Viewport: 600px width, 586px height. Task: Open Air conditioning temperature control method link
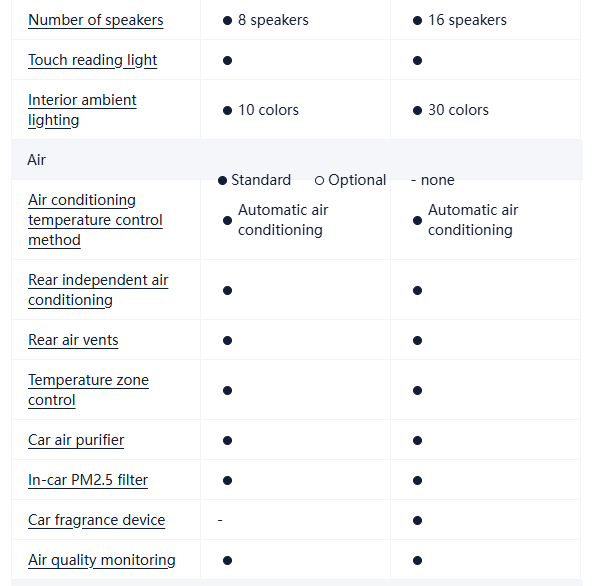point(95,220)
